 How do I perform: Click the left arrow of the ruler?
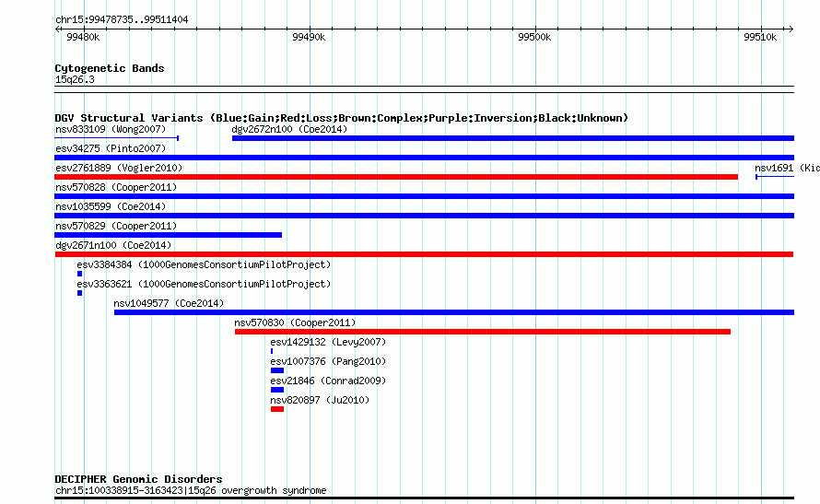pyautogui.click(x=57, y=29)
